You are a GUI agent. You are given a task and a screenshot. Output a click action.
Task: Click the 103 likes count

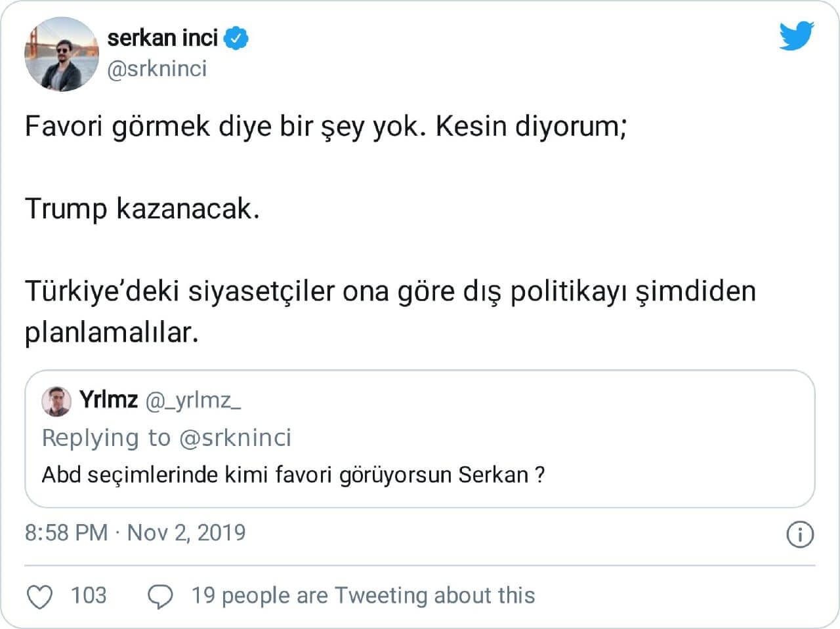[88, 596]
